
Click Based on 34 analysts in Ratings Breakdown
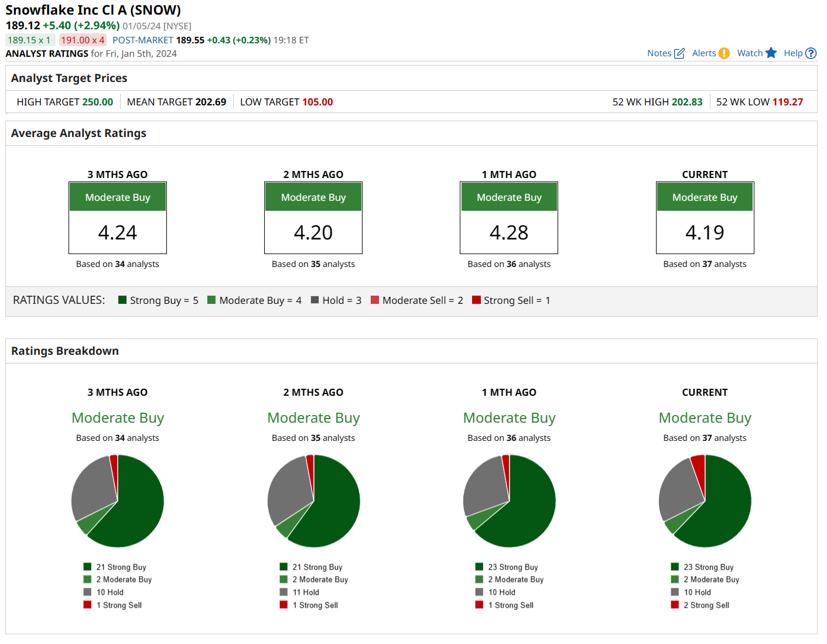[118, 438]
